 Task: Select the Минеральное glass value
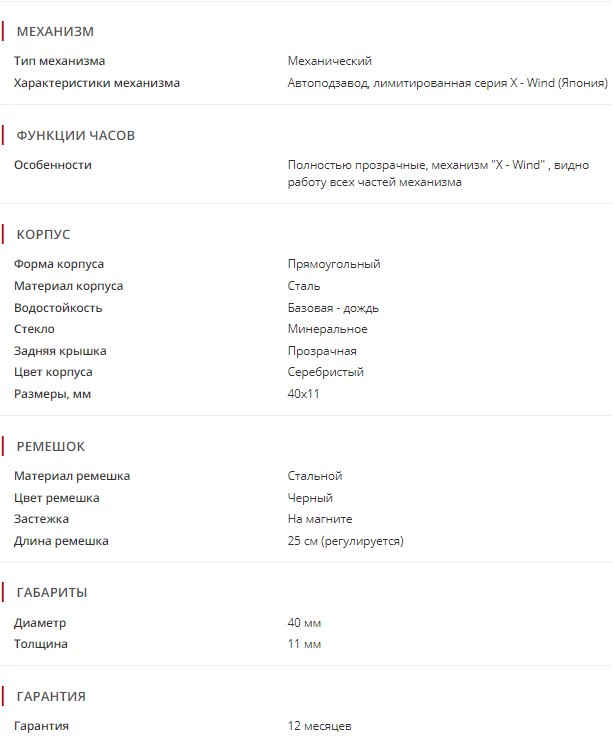coord(327,329)
